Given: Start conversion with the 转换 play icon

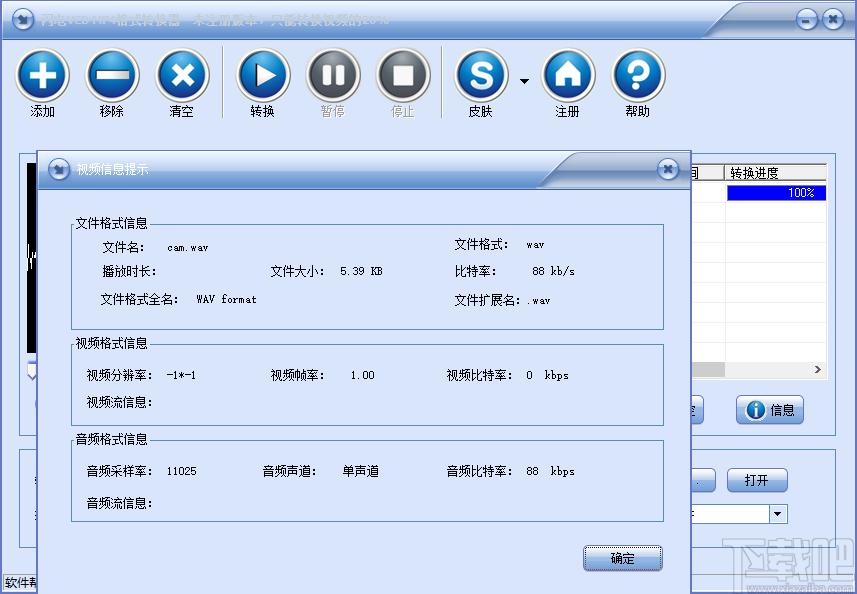Looking at the screenshot, I should point(263,75).
